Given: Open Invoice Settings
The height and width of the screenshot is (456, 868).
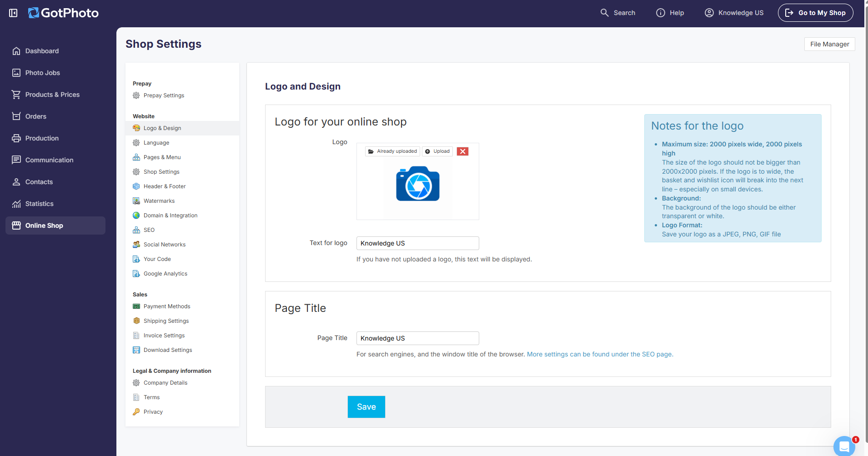Looking at the screenshot, I should [182, 336].
